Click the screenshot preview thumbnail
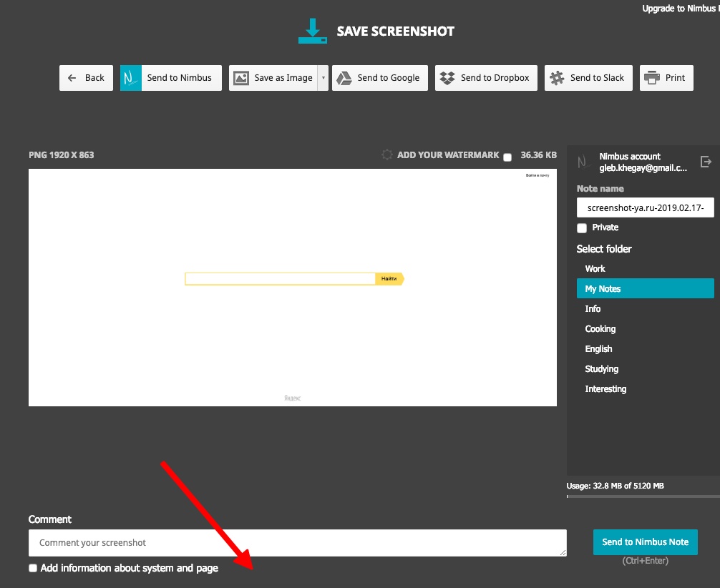720x588 pixels. point(293,288)
